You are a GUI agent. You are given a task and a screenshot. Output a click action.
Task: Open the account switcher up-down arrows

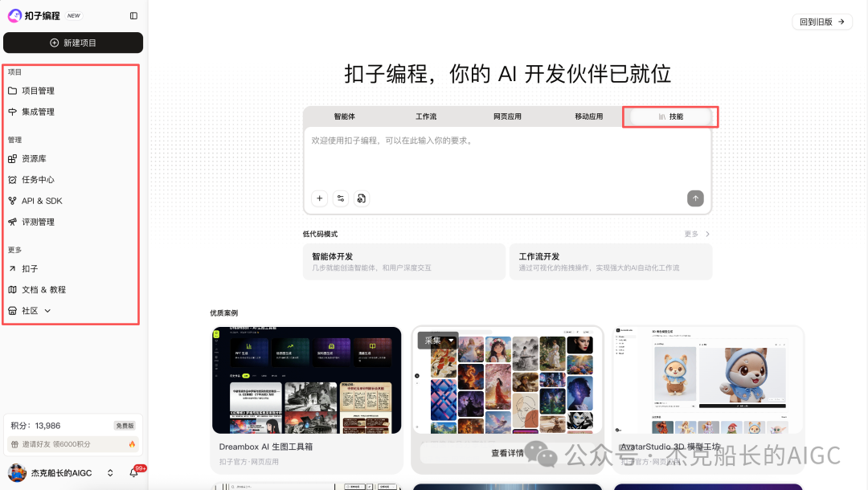110,473
